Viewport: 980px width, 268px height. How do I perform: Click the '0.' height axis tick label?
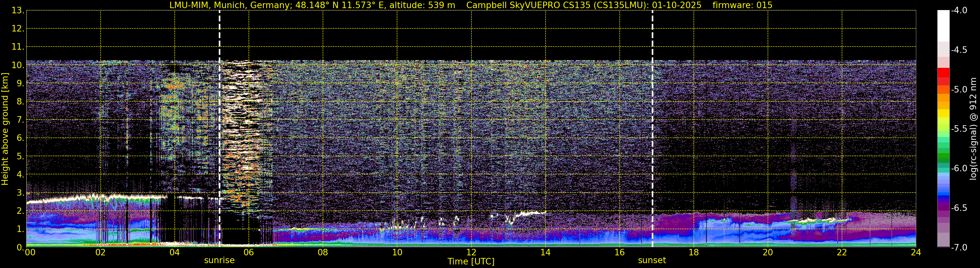pyautogui.click(x=20, y=248)
